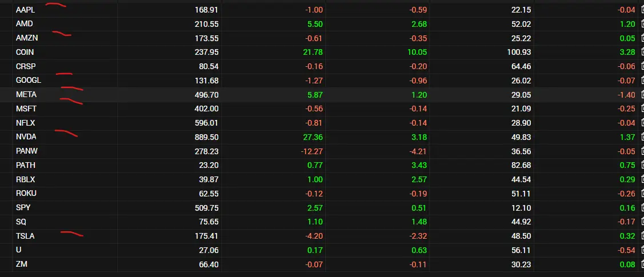
Task: Delete the META row via trash icon
Action: (642, 94)
